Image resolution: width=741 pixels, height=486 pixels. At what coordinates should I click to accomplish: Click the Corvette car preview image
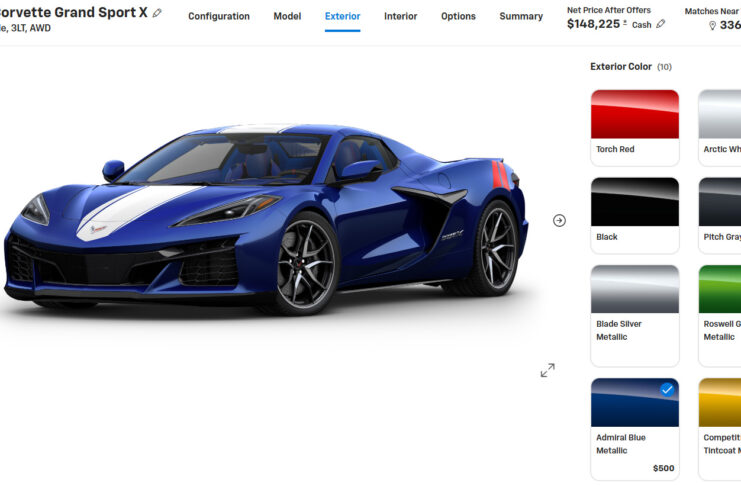point(266,220)
